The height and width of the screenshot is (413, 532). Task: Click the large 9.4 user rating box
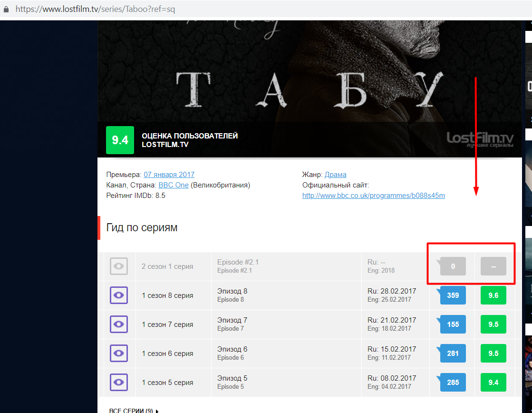tap(120, 140)
